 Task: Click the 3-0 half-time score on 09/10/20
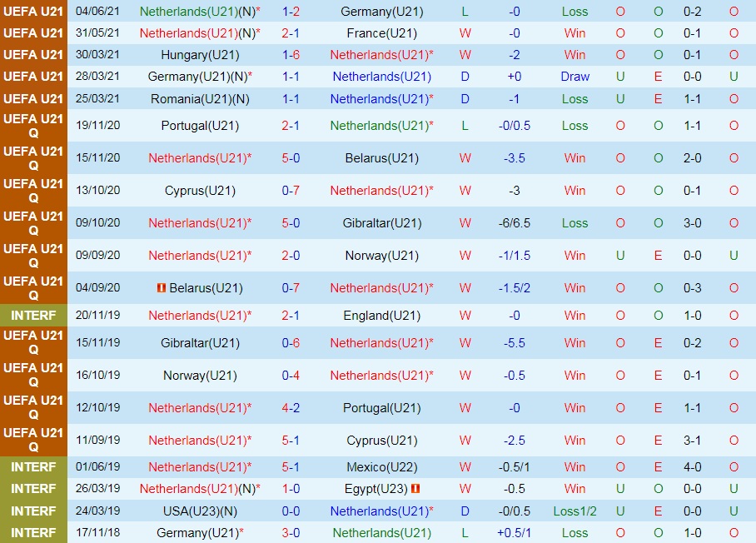point(693,223)
